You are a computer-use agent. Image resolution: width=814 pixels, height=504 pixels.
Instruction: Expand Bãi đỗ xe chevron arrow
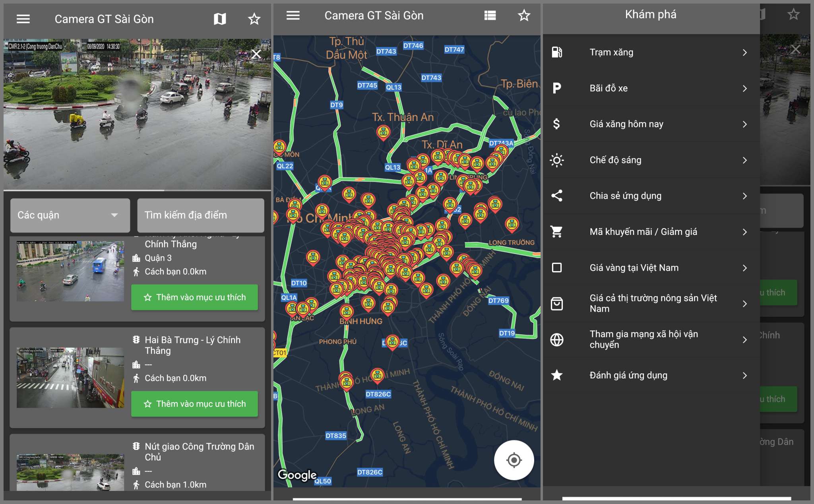(x=745, y=88)
